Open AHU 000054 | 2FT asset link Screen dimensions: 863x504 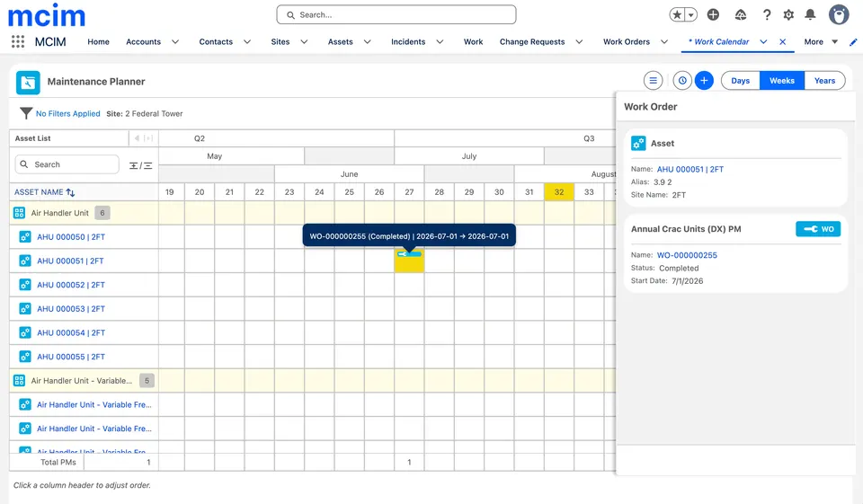(70, 333)
